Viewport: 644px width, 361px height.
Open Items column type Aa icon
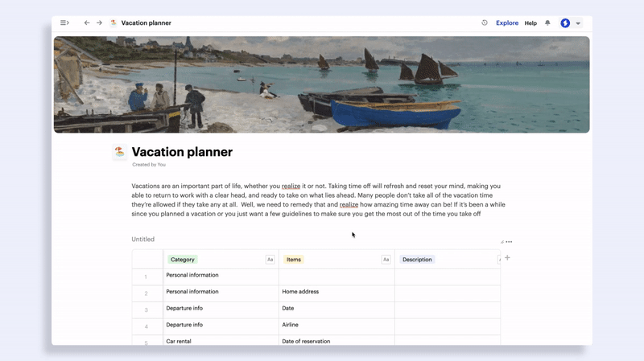(x=386, y=260)
